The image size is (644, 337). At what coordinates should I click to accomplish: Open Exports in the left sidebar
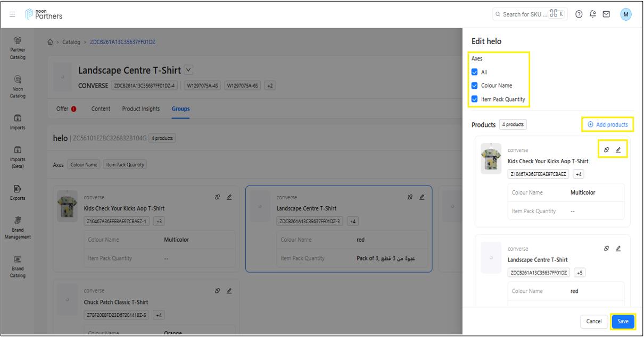[18, 192]
